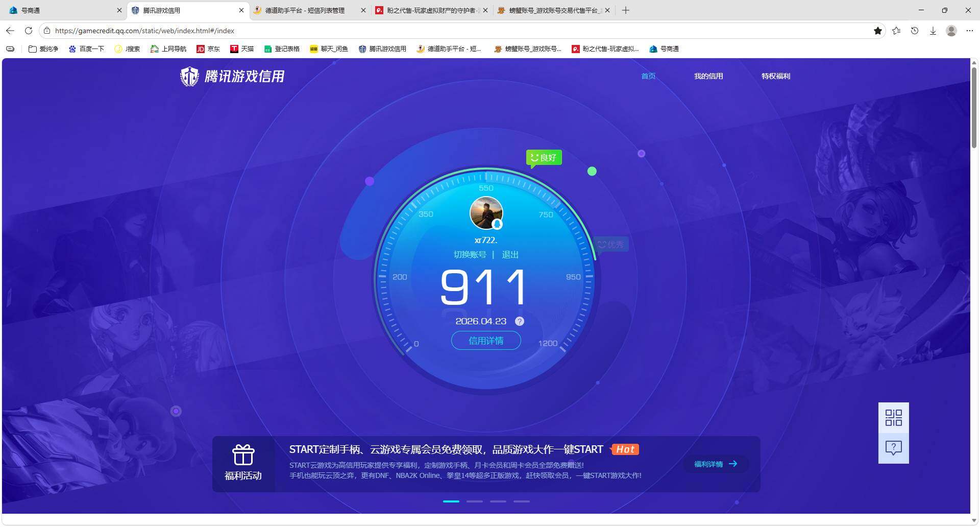
Task: Click the browser downloads icon
Action: [933, 31]
